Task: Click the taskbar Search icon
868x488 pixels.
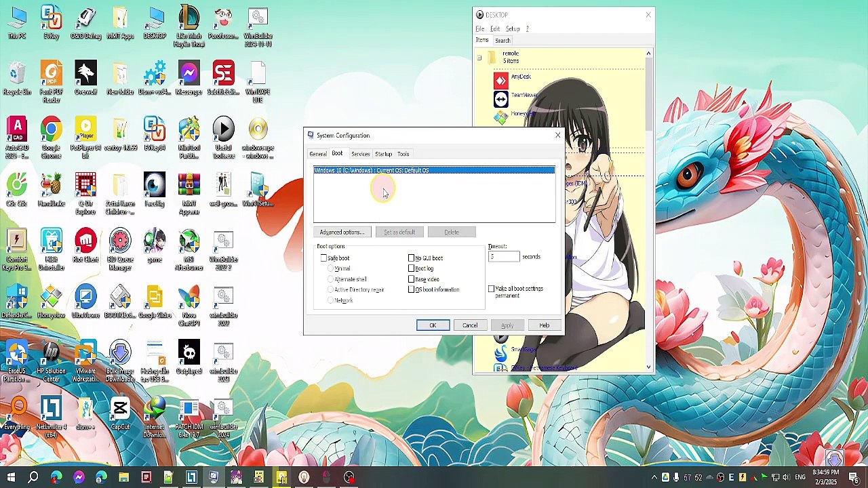Action: click(33, 478)
